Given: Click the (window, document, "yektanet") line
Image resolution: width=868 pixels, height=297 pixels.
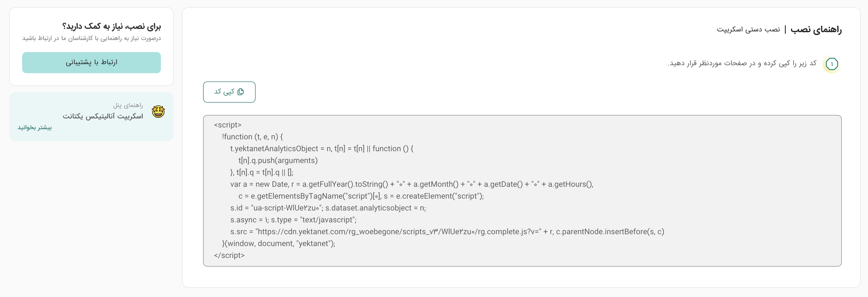Looking at the screenshot, I should [279, 244].
